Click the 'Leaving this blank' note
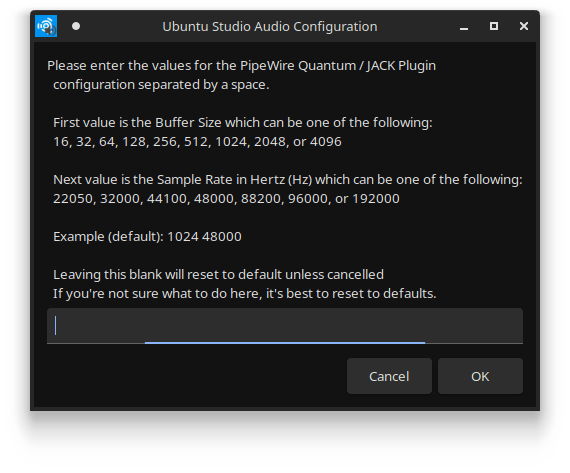Image resolution: width=570 pixels, height=473 pixels. tap(218, 275)
